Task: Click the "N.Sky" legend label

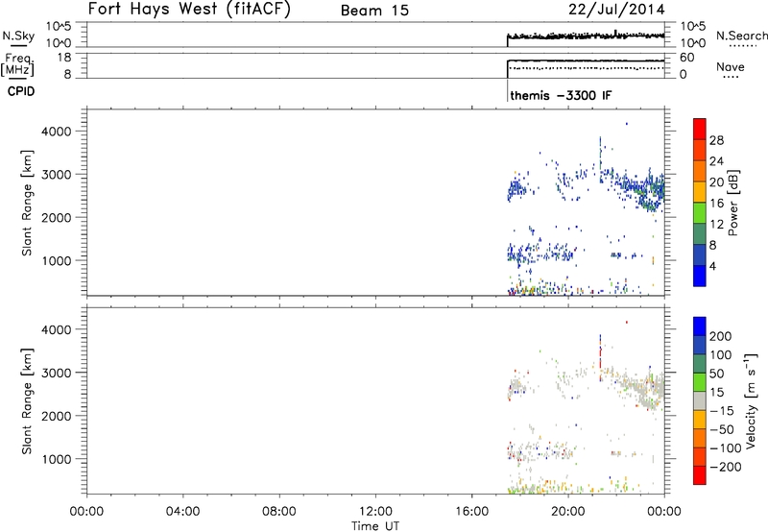Action: [18, 36]
